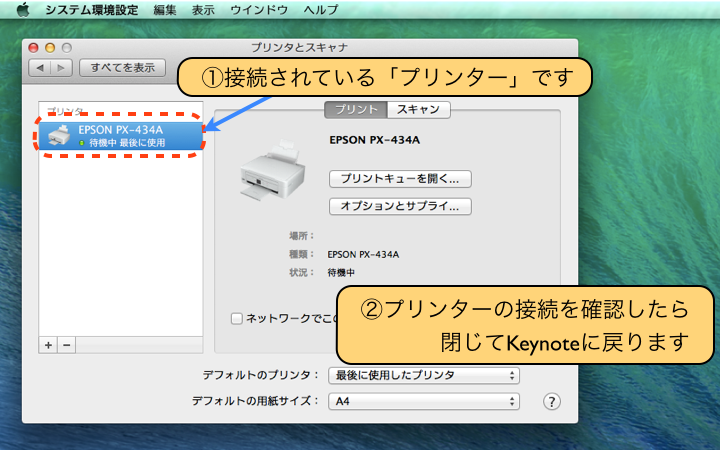Open the システム環境設定 menu
This screenshot has height=450, width=720.
point(91,10)
